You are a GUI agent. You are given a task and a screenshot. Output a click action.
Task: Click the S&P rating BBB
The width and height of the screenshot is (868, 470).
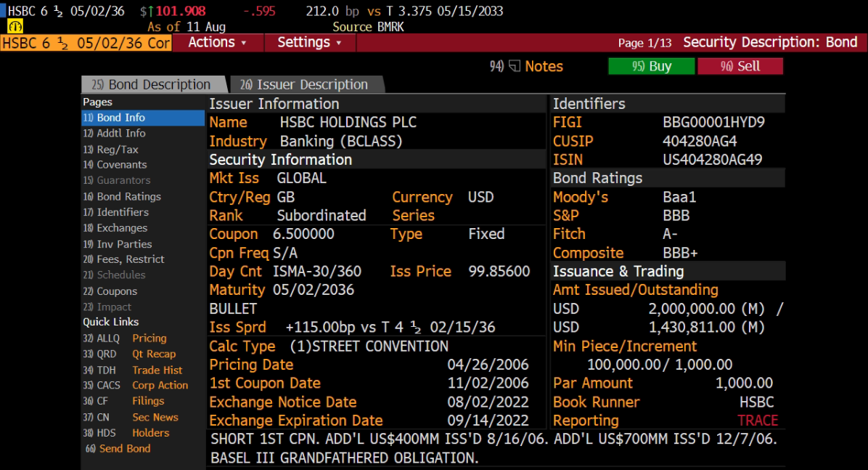pos(676,216)
